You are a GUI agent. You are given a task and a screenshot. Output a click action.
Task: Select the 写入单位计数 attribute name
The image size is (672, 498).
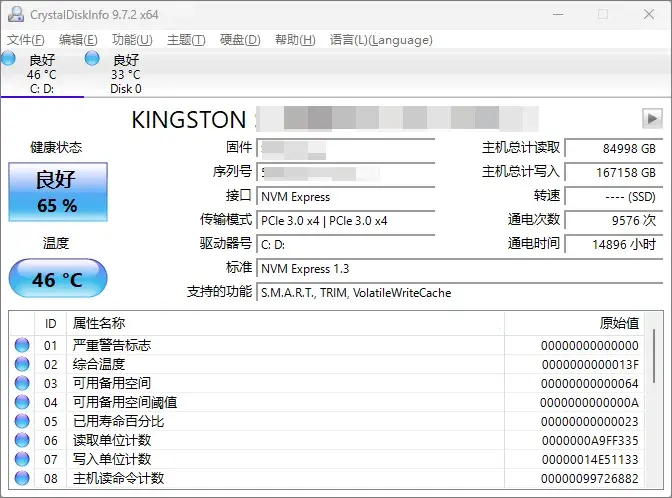pos(112,459)
